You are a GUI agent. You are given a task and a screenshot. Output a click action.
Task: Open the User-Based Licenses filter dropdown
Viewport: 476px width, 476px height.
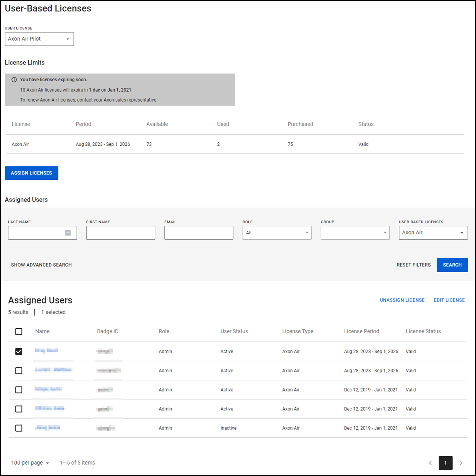click(x=433, y=233)
